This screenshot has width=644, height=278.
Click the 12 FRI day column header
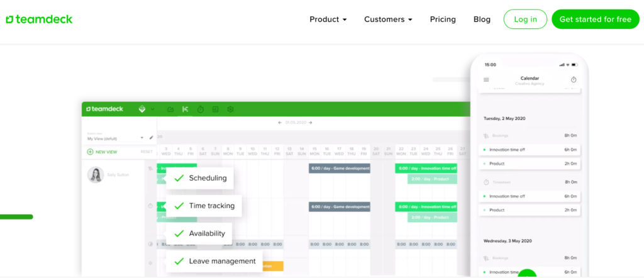pyautogui.click(x=277, y=151)
